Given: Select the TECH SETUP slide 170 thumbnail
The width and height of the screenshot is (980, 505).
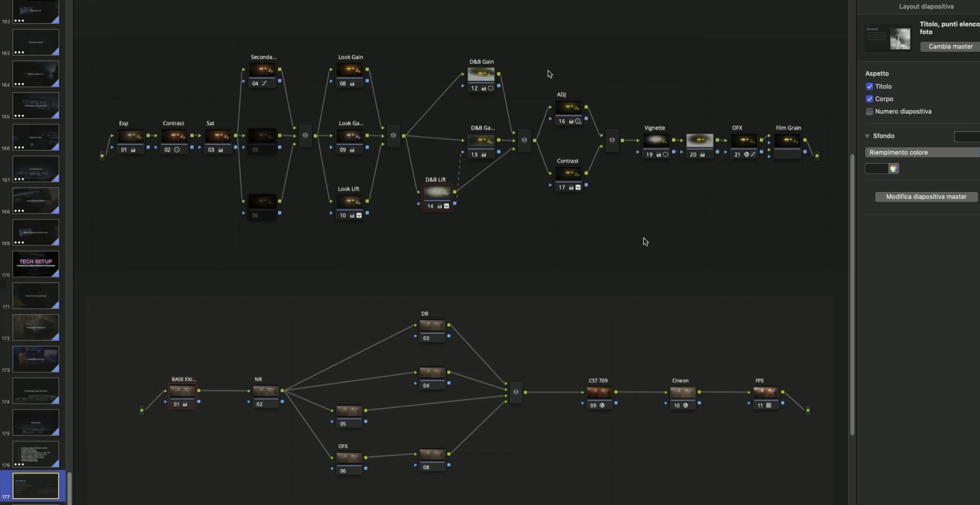Looking at the screenshot, I should pyautogui.click(x=36, y=264).
